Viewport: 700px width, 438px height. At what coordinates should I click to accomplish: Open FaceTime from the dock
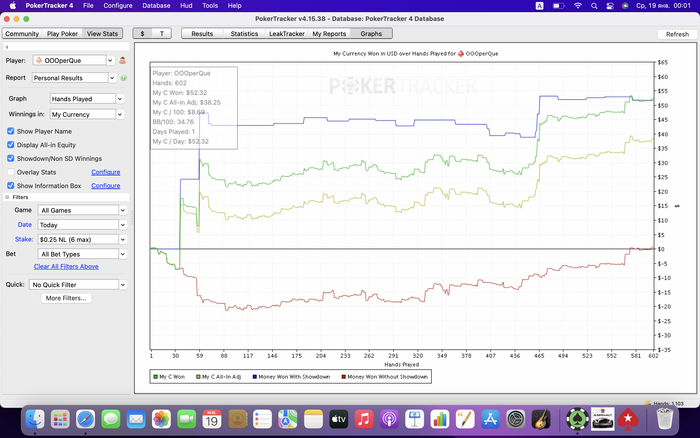click(187, 419)
